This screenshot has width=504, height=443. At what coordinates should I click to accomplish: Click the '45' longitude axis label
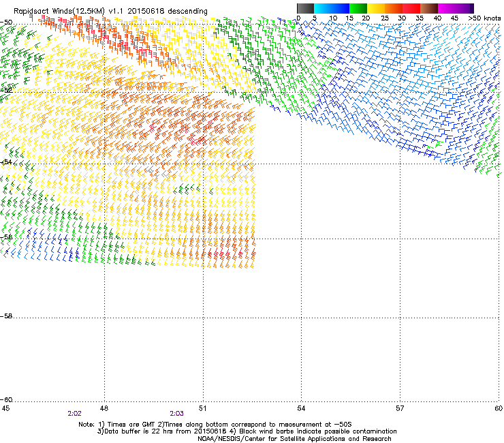5,408
